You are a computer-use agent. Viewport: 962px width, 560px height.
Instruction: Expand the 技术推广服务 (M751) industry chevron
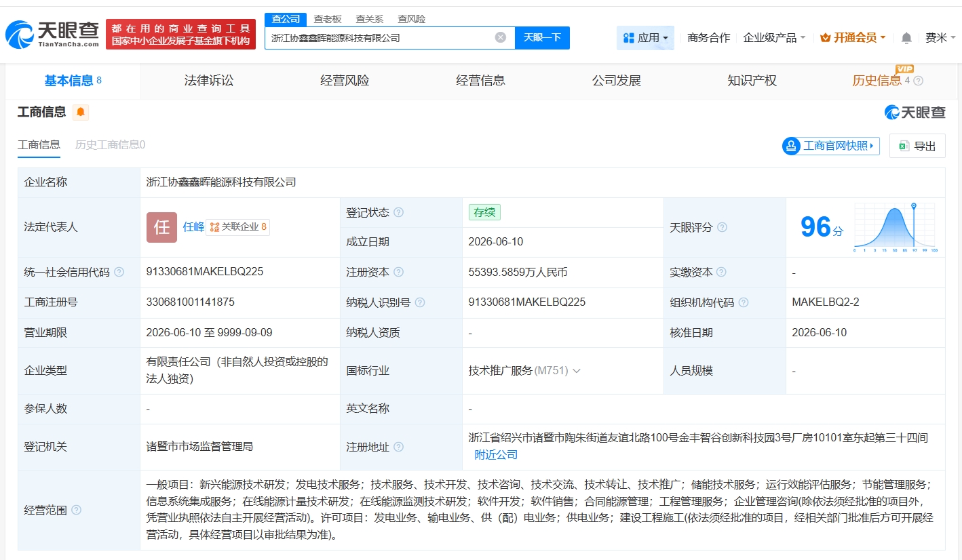577,371
